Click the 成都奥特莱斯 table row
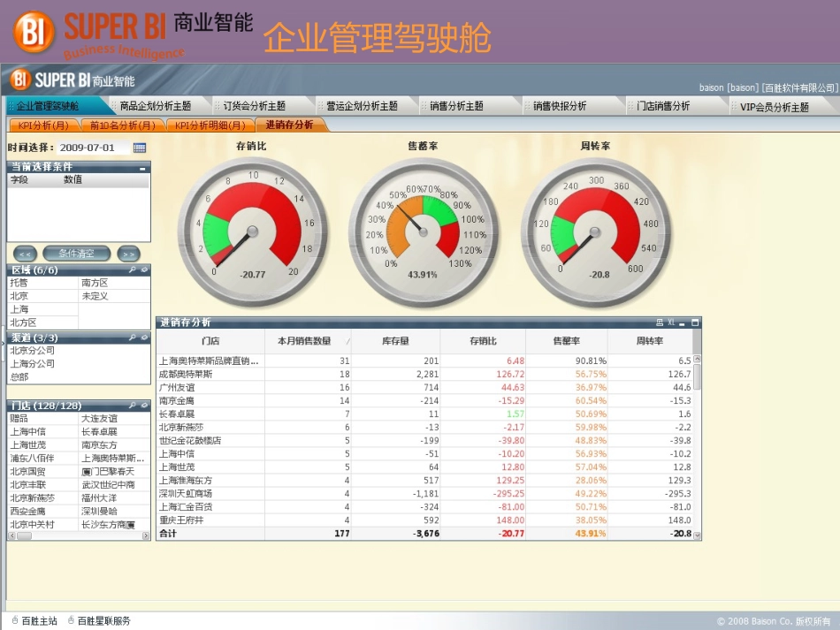Image resolution: width=840 pixels, height=630 pixels. 424,374
